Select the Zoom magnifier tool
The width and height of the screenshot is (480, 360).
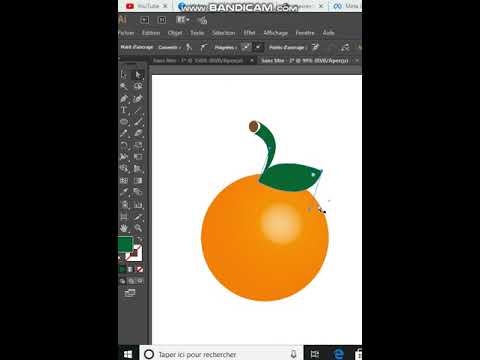click(138, 228)
